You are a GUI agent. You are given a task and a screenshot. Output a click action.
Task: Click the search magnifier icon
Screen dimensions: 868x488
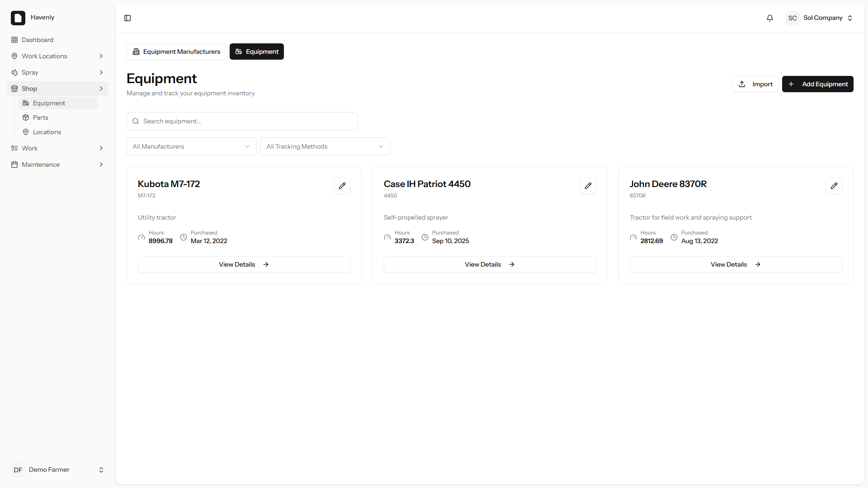(136, 121)
